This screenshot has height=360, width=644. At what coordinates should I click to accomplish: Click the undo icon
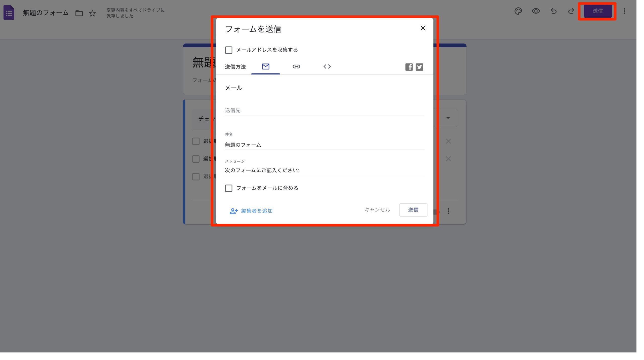pyautogui.click(x=553, y=11)
